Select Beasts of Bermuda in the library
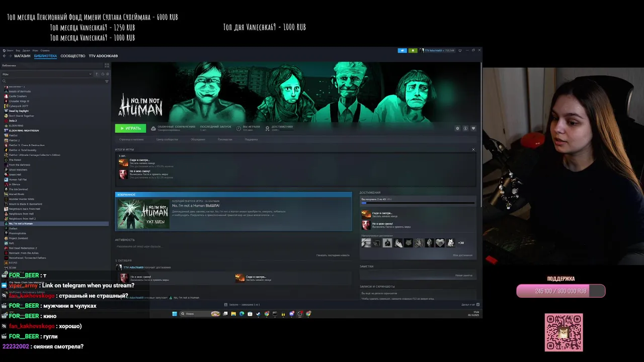Viewport: 644px width, 362px height. click(20, 92)
